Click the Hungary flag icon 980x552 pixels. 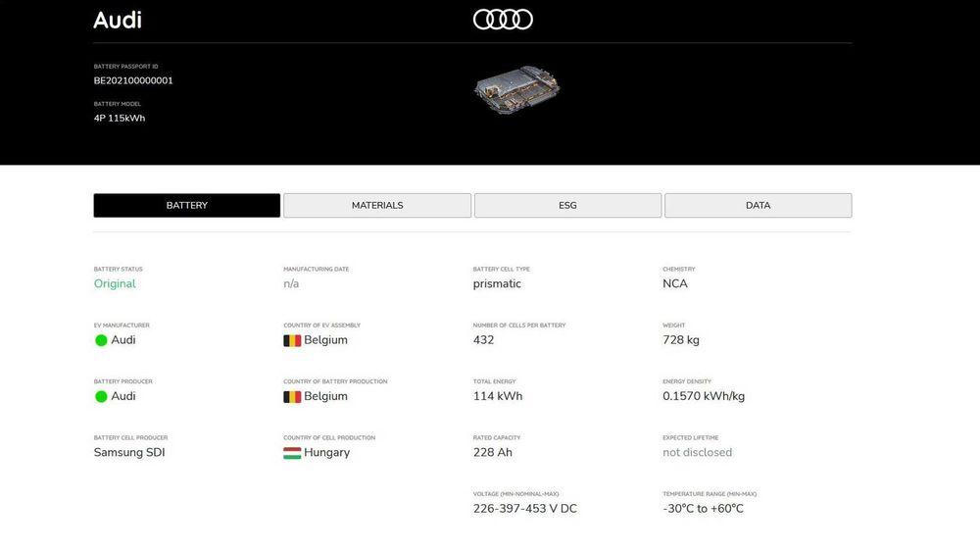click(x=292, y=453)
